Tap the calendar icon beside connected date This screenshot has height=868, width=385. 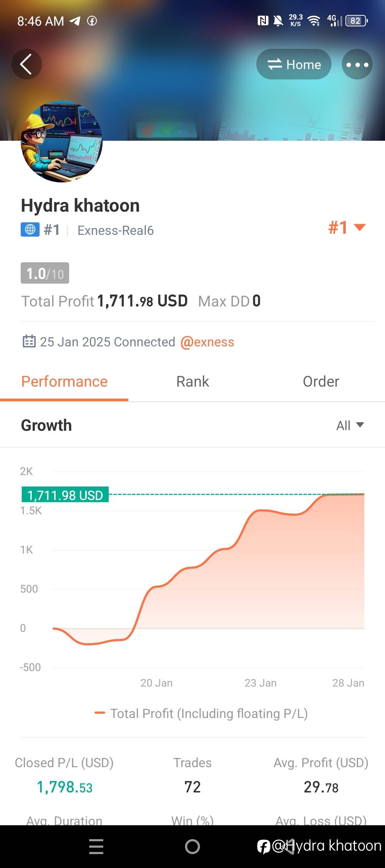pyautogui.click(x=29, y=341)
